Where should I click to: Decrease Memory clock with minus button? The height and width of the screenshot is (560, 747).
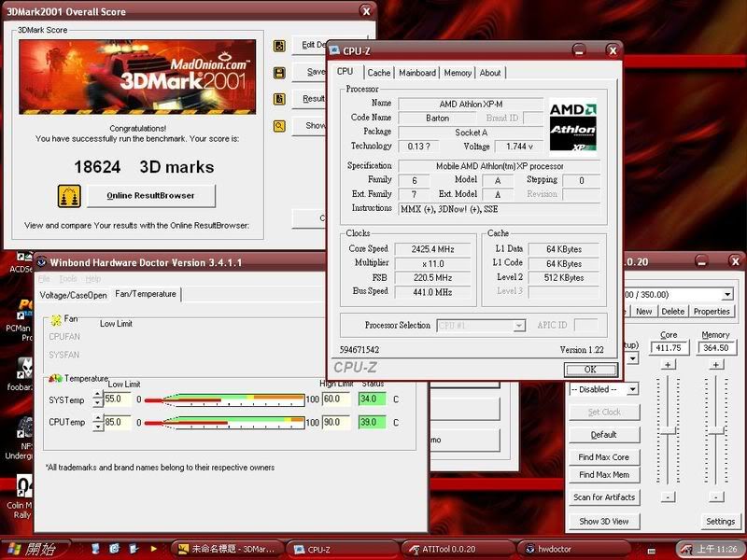tap(715, 497)
